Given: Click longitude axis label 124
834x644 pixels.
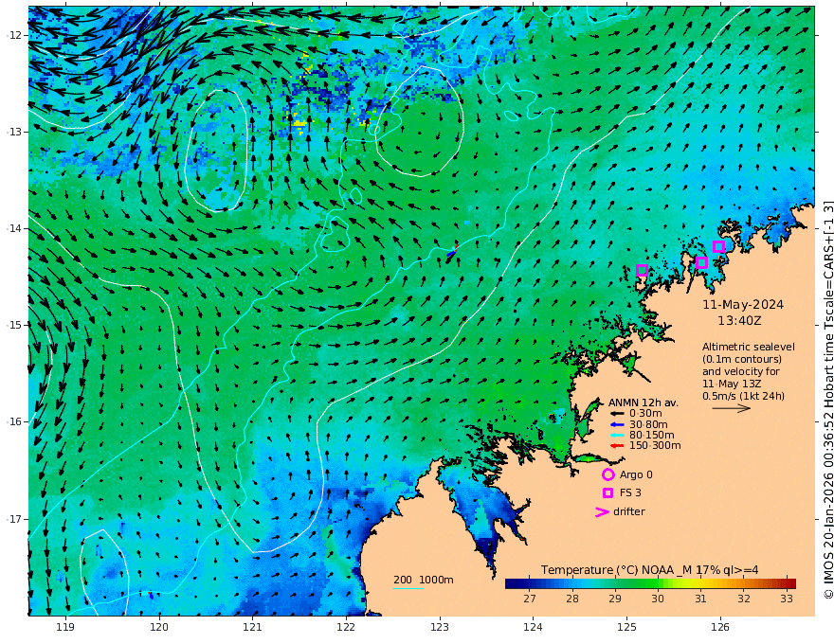Looking at the screenshot, I should [x=533, y=628].
